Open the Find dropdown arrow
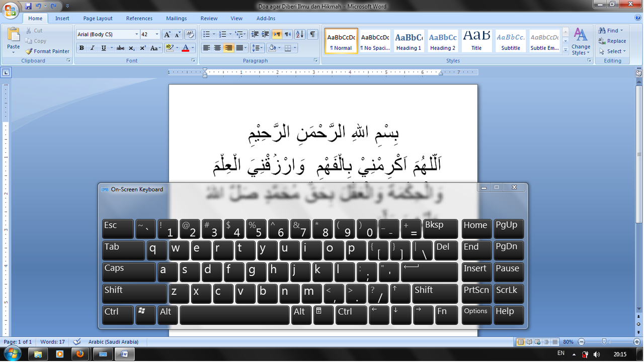The width and height of the screenshot is (644, 362). tap(621, 31)
